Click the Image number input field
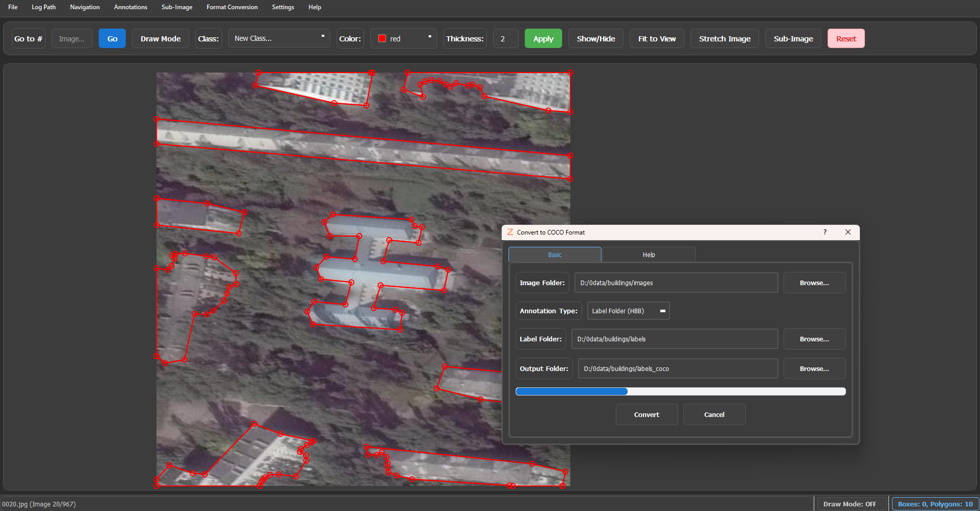Screen dimensions: 980x511 click(x=72, y=39)
